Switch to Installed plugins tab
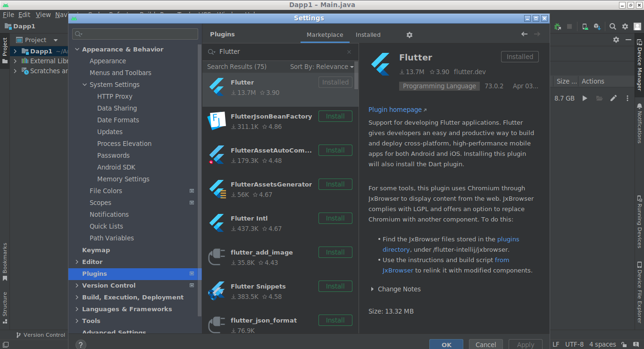This screenshot has width=644, height=349. point(368,35)
